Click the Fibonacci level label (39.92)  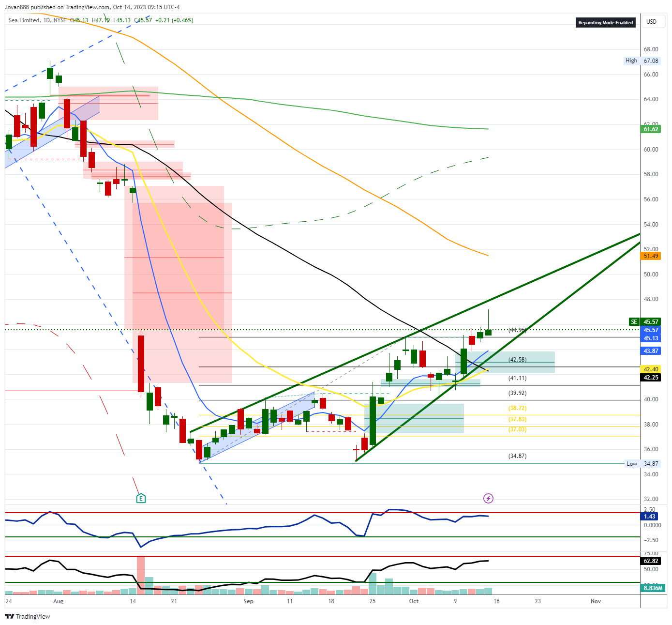[517, 393]
